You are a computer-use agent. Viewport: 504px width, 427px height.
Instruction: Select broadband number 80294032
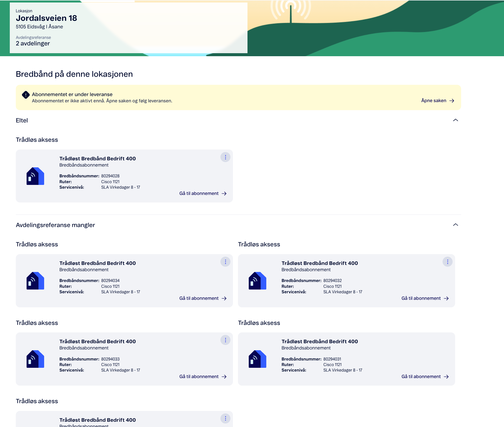click(x=332, y=281)
